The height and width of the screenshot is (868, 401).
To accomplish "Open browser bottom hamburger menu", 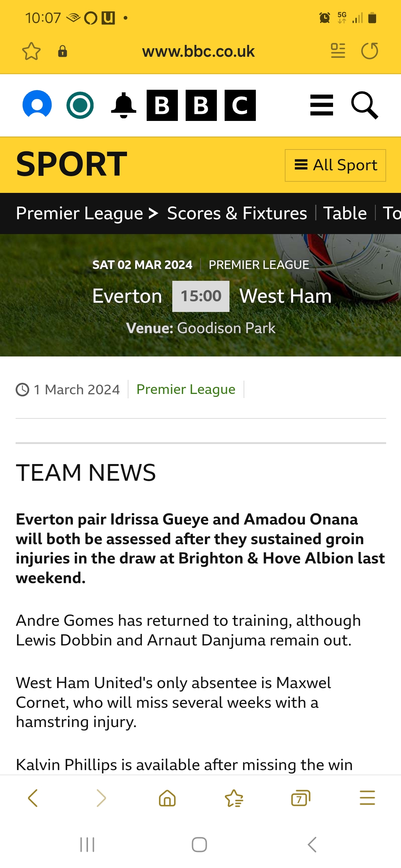I will tap(367, 798).
